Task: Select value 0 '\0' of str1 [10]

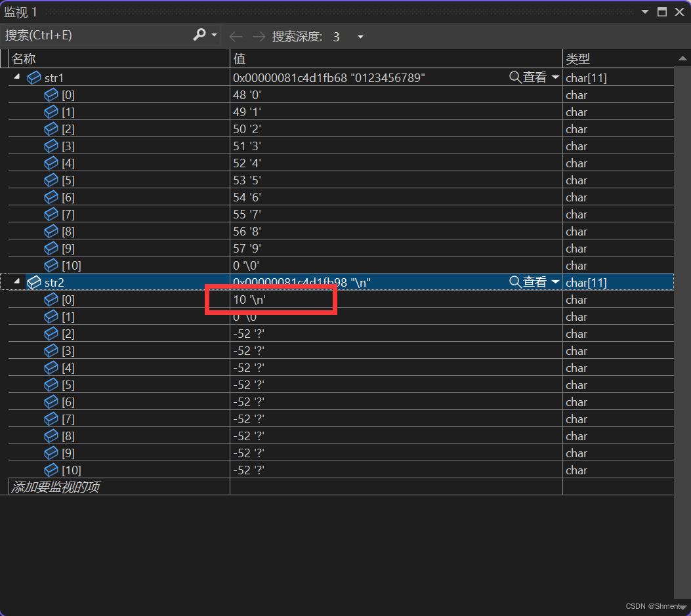Action: click(246, 266)
